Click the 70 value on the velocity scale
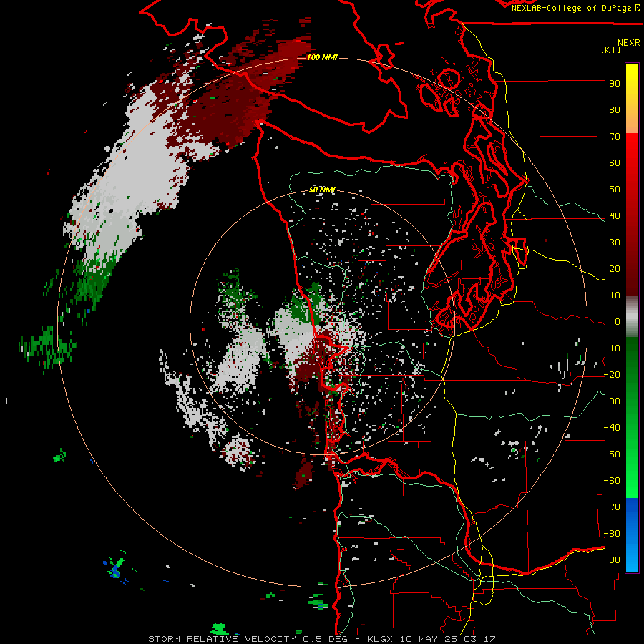This screenshot has width=644, height=644. click(x=615, y=136)
